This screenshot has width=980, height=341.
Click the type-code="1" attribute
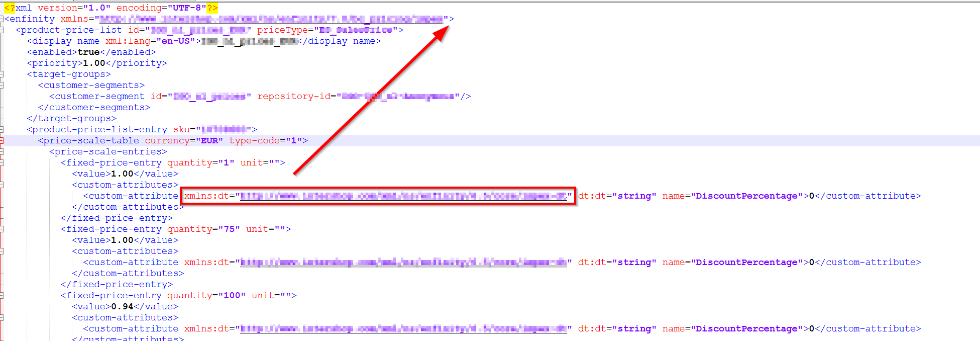265,141
